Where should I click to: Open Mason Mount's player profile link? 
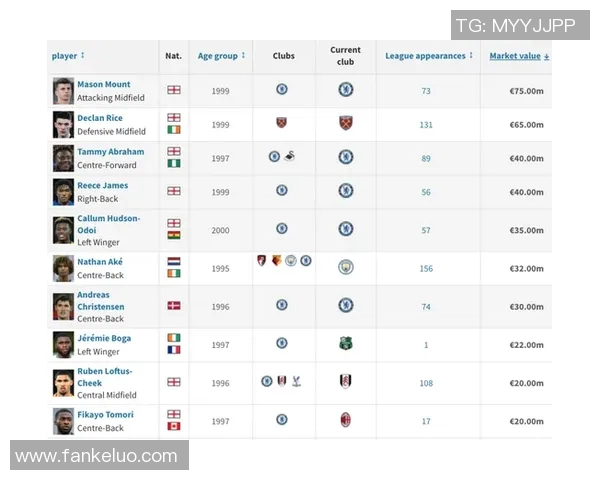(x=103, y=85)
